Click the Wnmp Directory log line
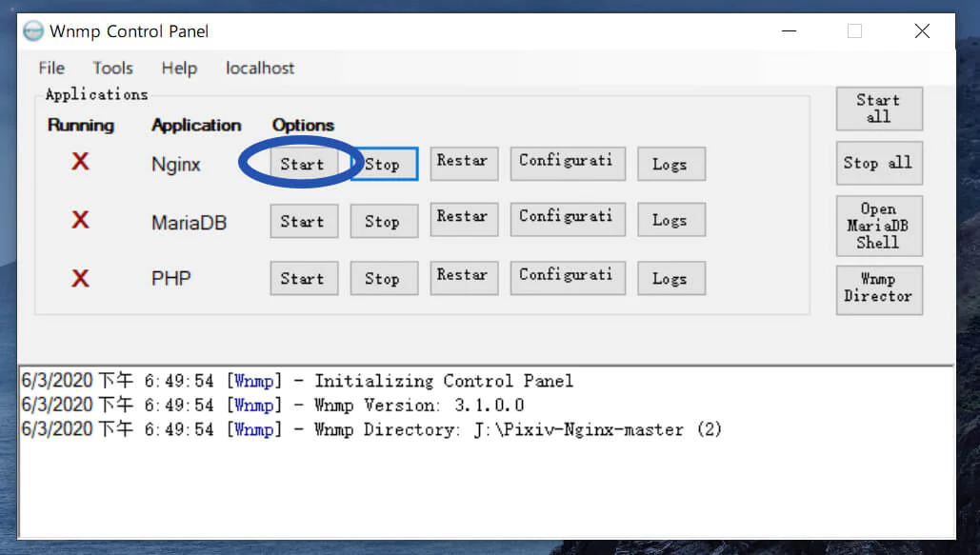Image resolution: width=980 pixels, height=555 pixels. pyautogui.click(x=371, y=430)
